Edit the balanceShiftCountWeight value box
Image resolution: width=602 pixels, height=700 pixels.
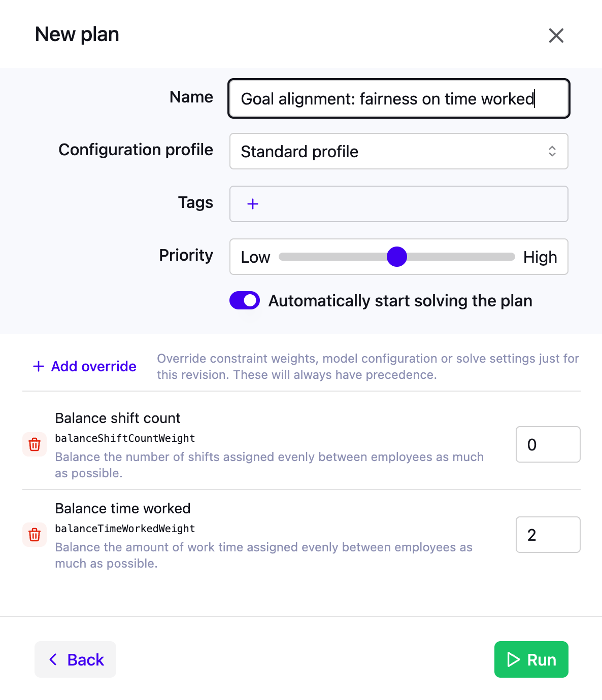pyautogui.click(x=548, y=444)
